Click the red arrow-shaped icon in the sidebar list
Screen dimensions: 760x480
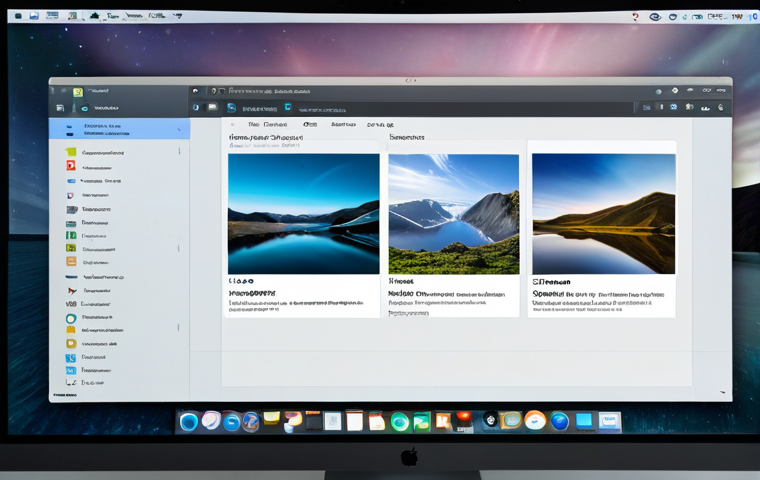click(72, 291)
